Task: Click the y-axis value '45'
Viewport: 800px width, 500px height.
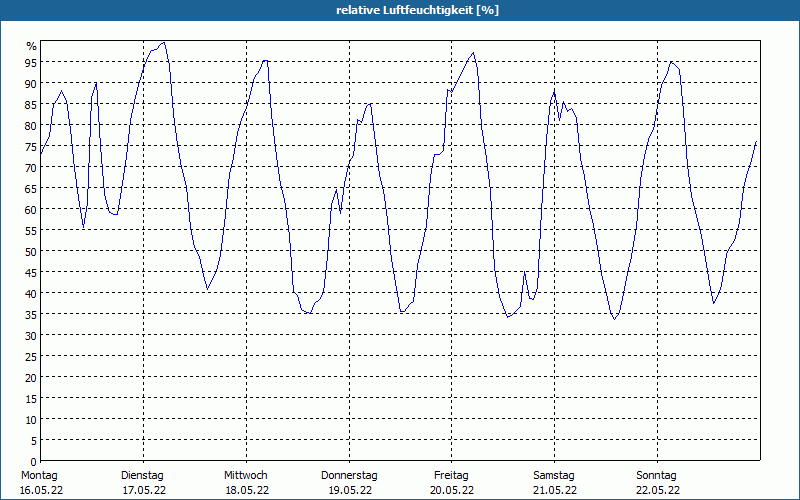Action: (31, 273)
